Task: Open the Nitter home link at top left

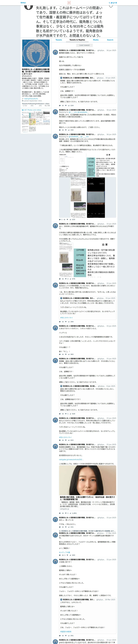Action: [x=23, y=3]
